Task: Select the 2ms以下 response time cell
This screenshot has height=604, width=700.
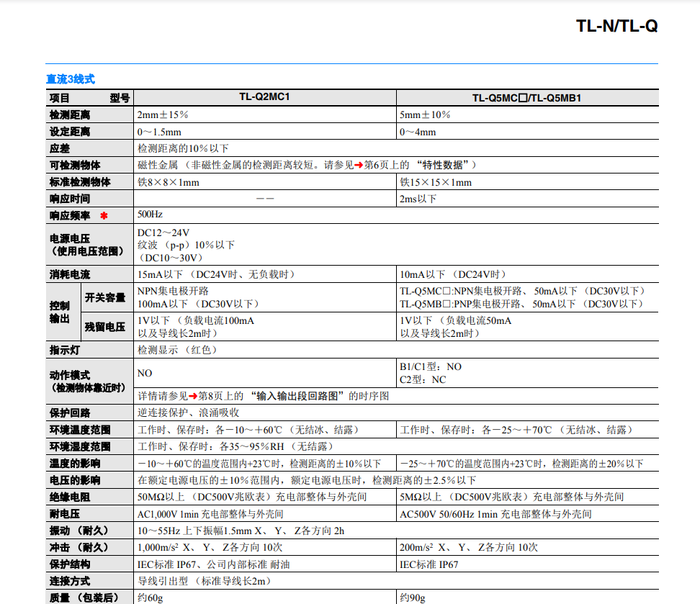Action: click(418, 199)
